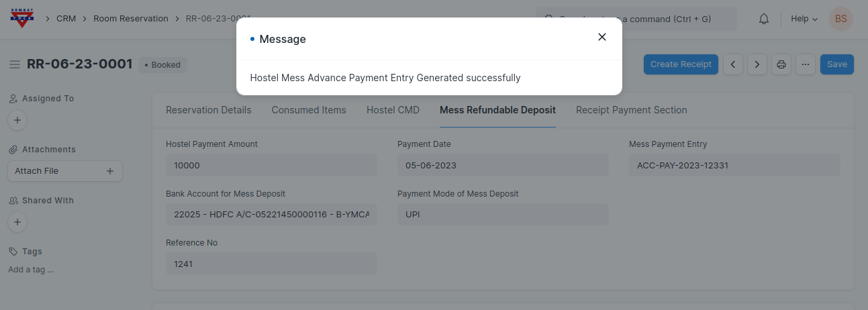Click the notifications bell icon
This screenshot has height=310, width=868.
point(764,19)
